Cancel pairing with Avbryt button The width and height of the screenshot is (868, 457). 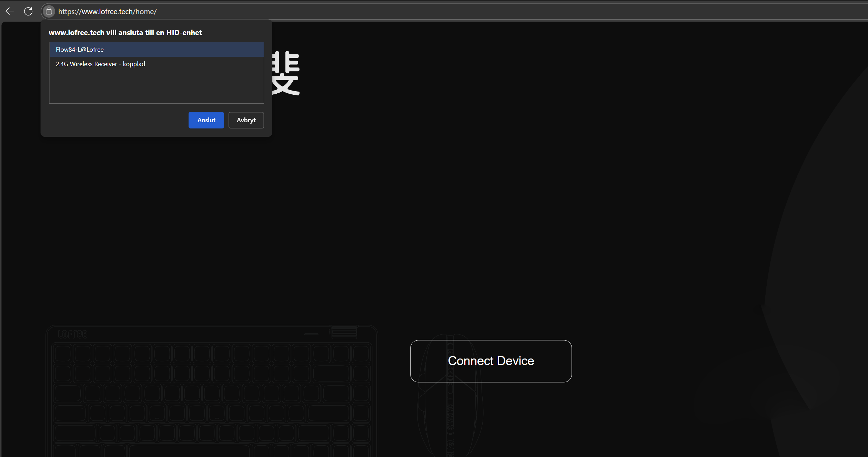tap(246, 120)
